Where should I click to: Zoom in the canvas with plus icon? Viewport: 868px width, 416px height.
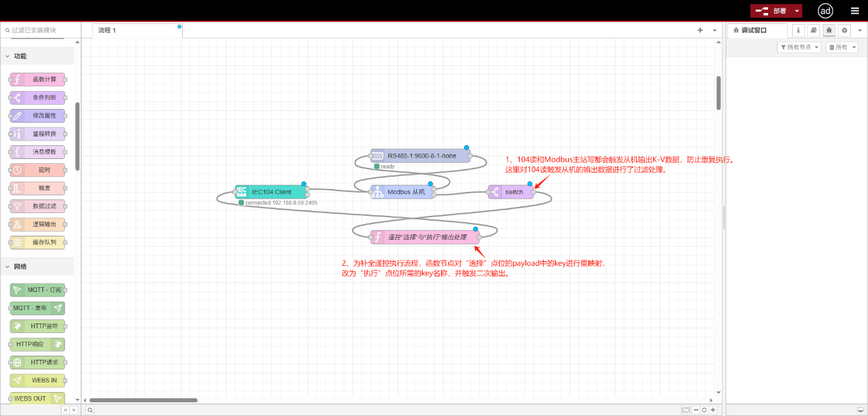coord(713,410)
